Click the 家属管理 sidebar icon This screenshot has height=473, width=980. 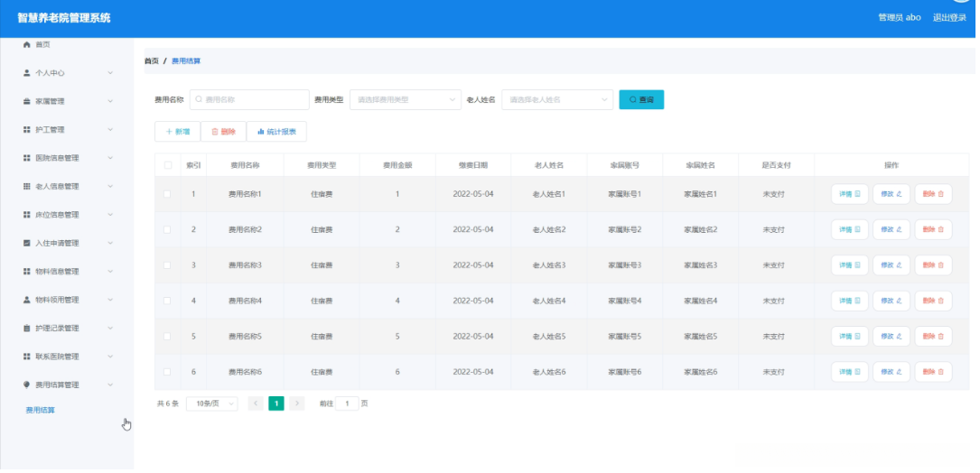coord(26,101)
